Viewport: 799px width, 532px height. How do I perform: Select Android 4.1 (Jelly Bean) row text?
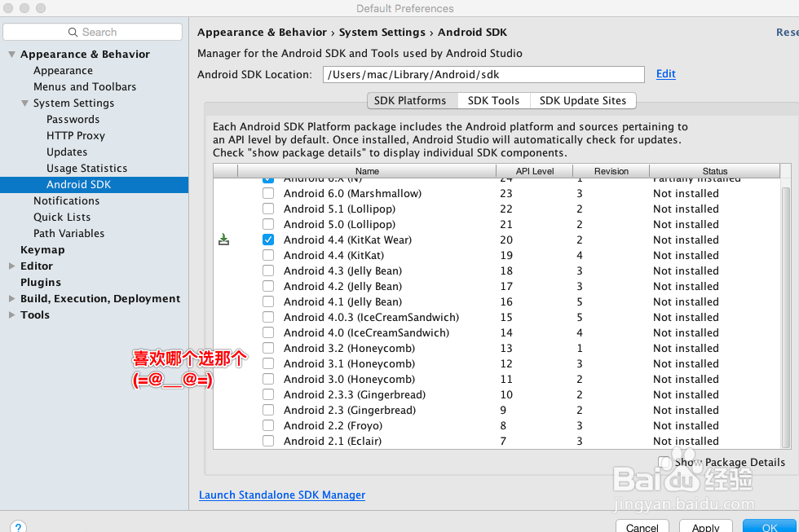343,302
